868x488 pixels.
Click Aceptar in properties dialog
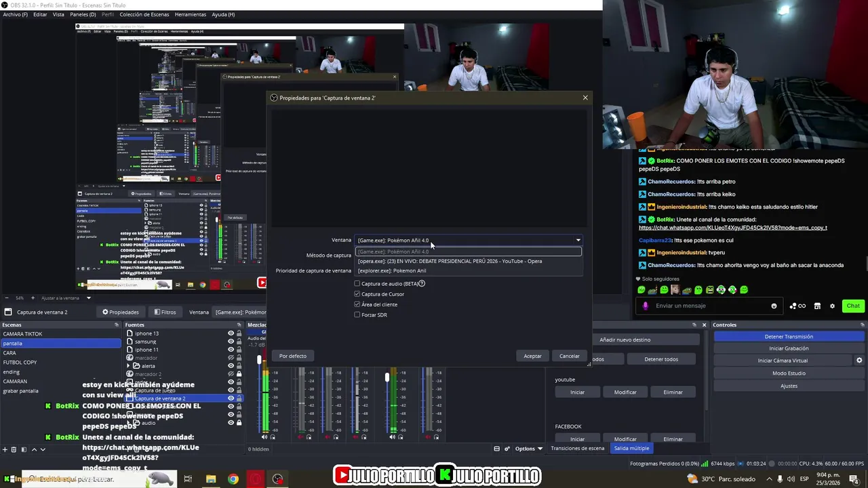[533, 356]
